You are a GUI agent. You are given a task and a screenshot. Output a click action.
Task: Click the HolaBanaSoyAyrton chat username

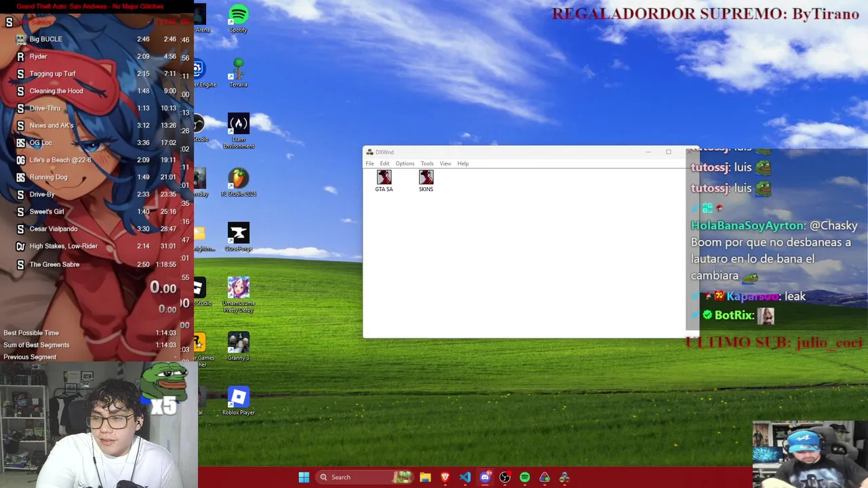pos(747,226)
